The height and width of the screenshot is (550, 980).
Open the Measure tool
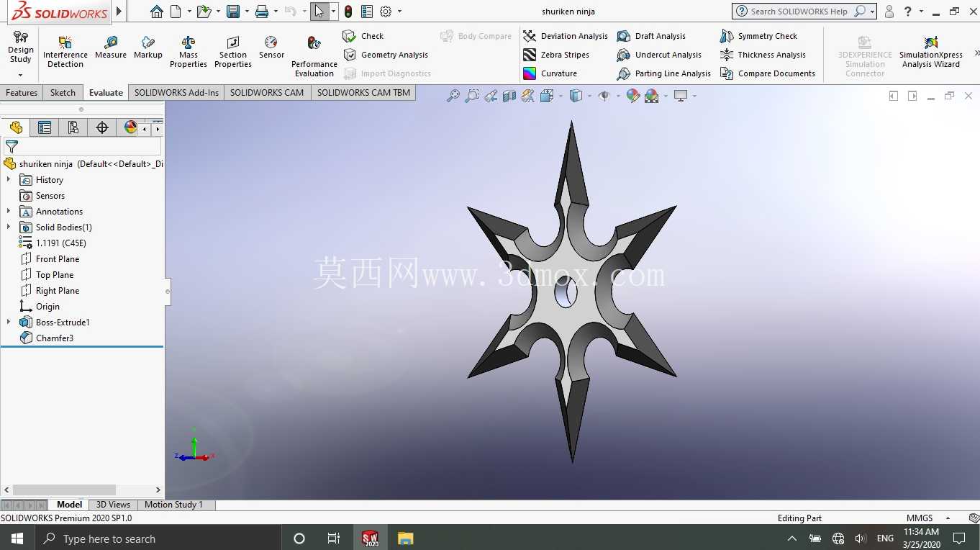111,48
